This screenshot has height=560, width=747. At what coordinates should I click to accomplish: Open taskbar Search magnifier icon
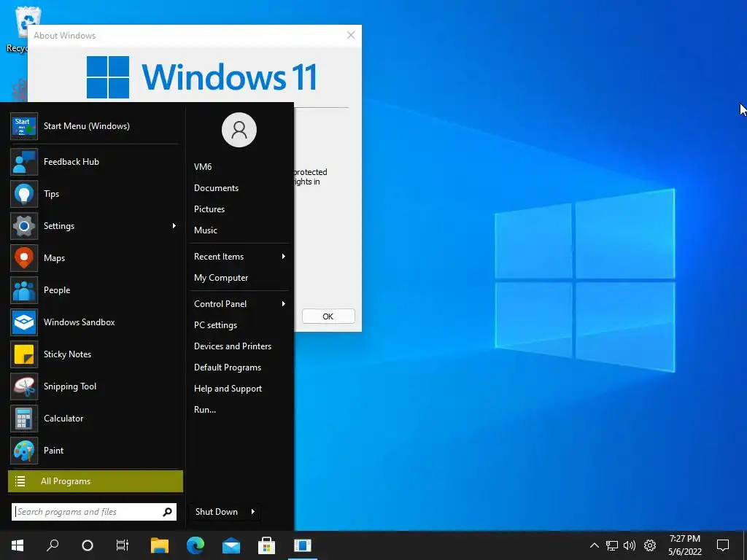tap(53, 545)
